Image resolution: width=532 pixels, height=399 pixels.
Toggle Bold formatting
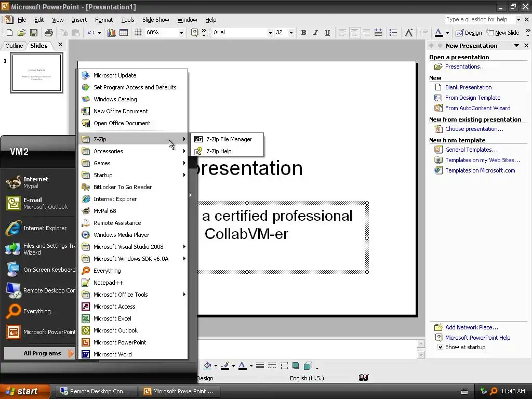pos(303,33)
